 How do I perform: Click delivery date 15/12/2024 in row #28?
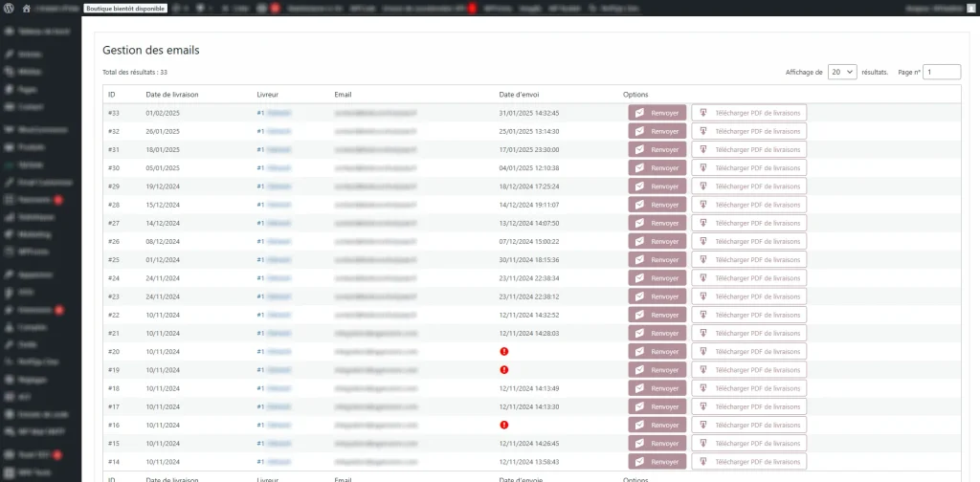(x=163, y=205)
